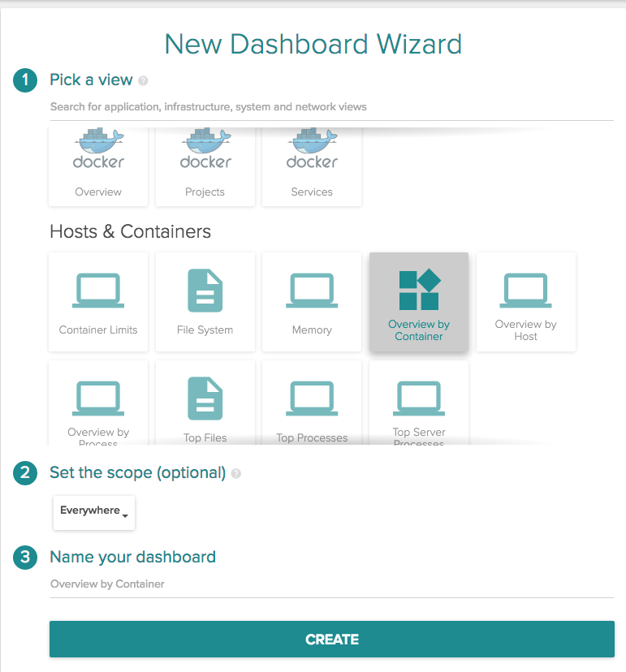The height and width of the screenshot is (672, 626).
Task: Choose the Container Limits view
Action: (98, 302)
